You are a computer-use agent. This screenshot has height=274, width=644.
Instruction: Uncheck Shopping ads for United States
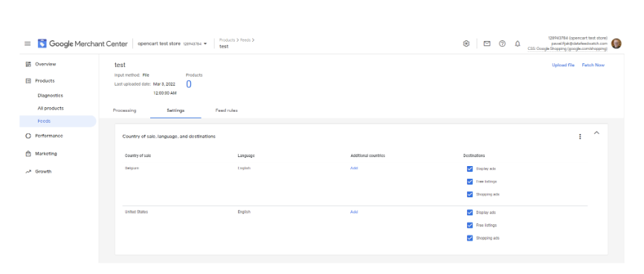click(x=470, y=238)
